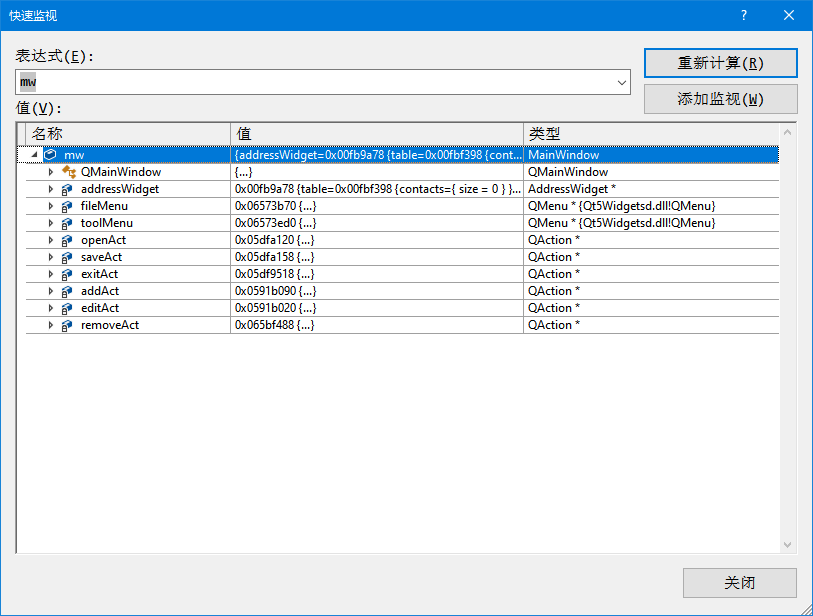Expand the toolMenu node
The width and height of the screenshot is (813, 616).
[50, 223]
